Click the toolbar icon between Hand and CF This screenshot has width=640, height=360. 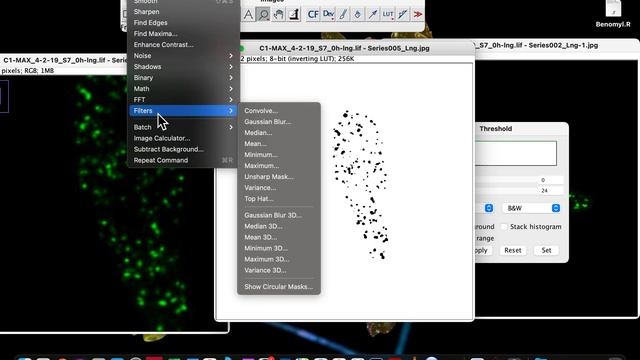pos(293,15)
